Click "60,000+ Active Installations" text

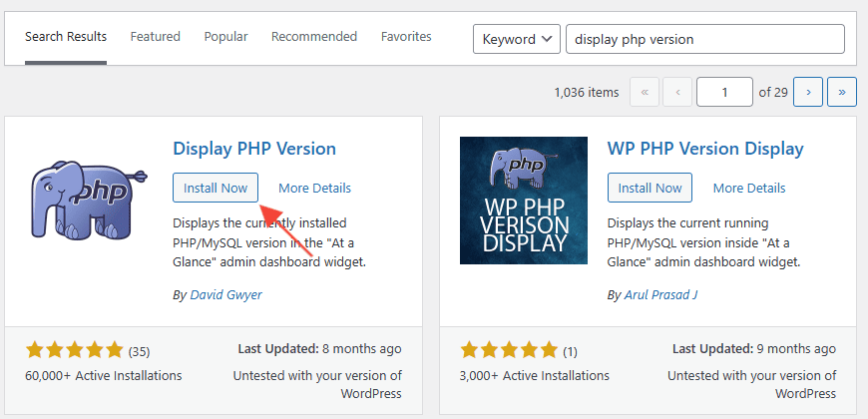(x=104, y=375)
